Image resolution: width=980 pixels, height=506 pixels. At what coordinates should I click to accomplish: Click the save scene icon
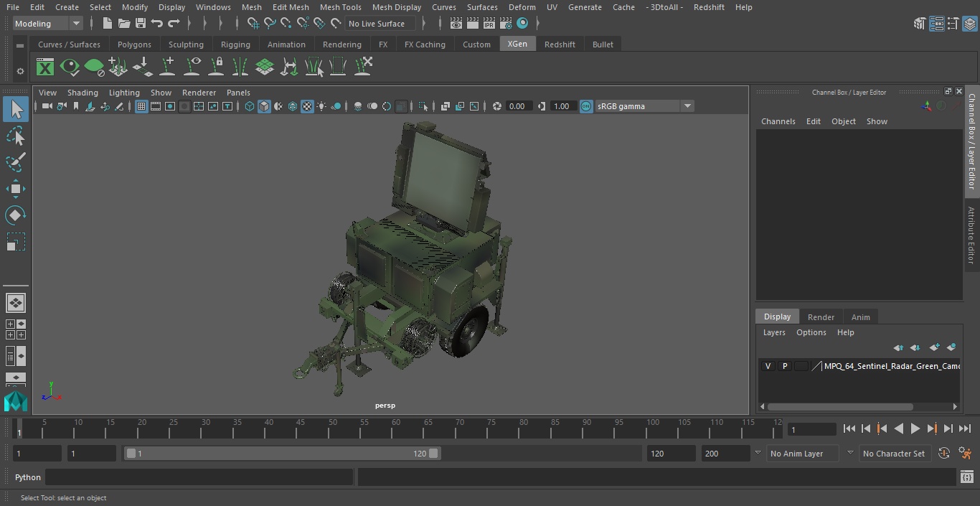tap(140, 24)
